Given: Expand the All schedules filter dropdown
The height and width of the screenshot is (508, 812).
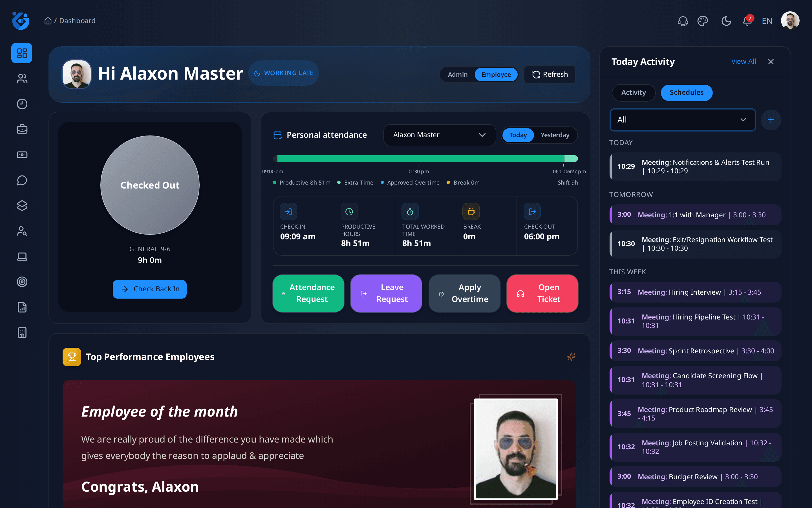Looking at the screenshot, I should 682,120.
